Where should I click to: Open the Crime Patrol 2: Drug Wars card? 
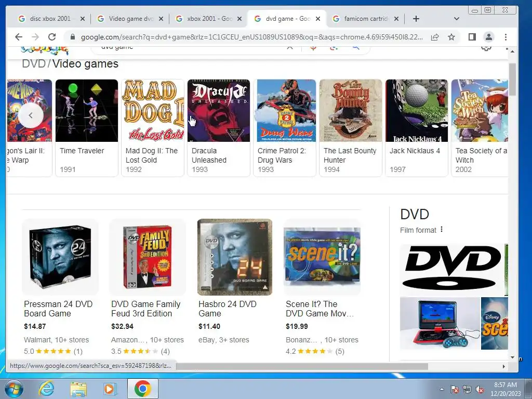pyautogui.click(x=284, y=128)
